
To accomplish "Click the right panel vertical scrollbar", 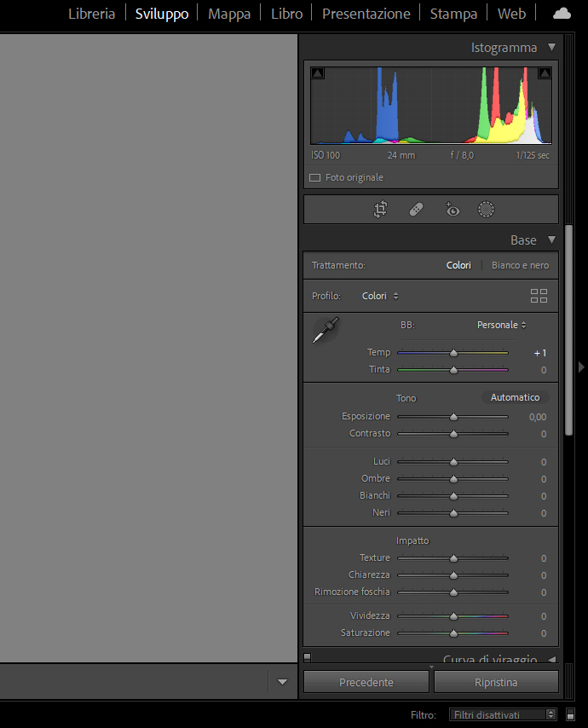I will coord(568,330).
